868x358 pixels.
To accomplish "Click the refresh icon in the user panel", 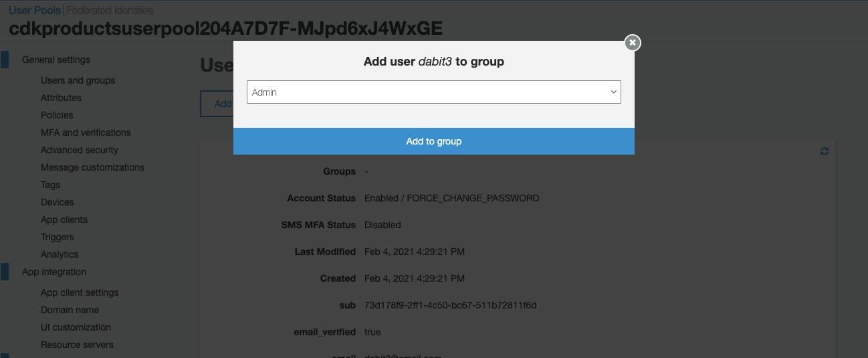I will pyautogui.click(x=825, y=151).
